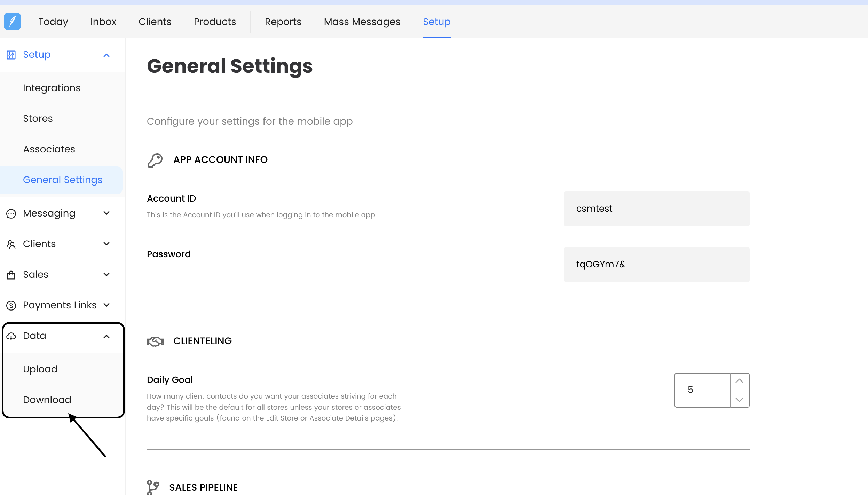868x495 pixels.
Task: Collapse the Setup sidebar section
Action: (x=106, y=55)
